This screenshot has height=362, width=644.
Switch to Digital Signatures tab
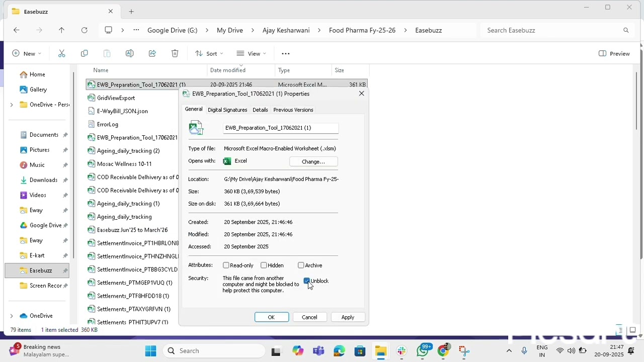pyautogui.click(x=227, y=110)
